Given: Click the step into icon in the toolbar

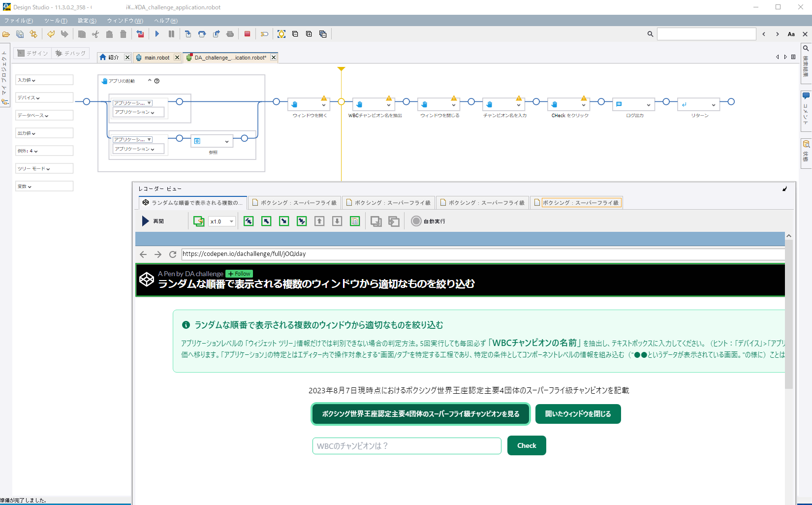Looking at the screenshot, I should point(188,34).
